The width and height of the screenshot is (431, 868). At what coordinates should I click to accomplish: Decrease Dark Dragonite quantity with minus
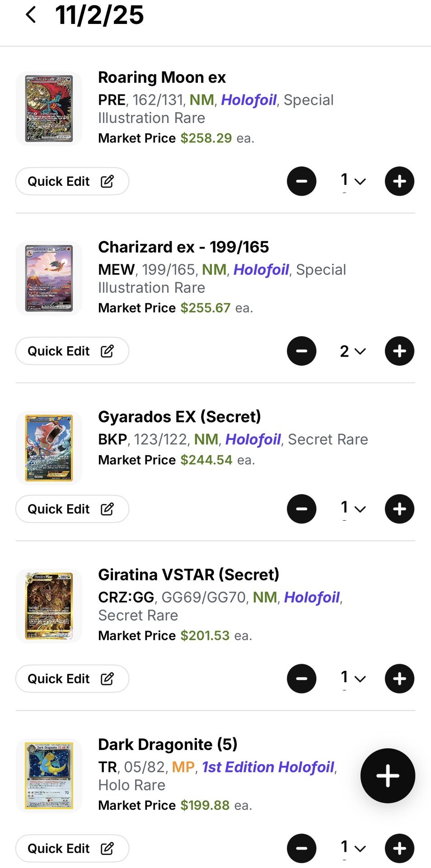(x=301, y=848)
